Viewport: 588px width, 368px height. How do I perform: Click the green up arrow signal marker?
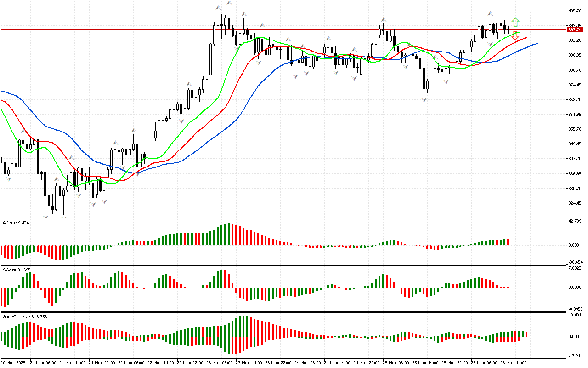tap(515, 22)
